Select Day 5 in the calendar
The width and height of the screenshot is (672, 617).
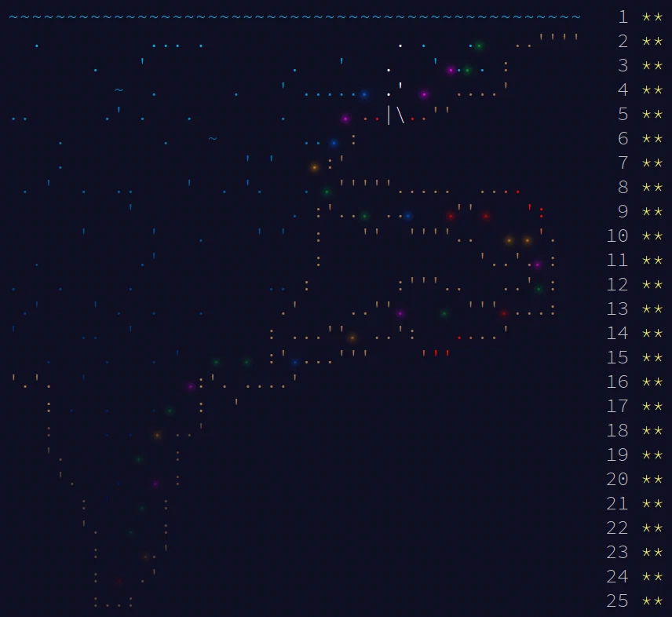623,114
